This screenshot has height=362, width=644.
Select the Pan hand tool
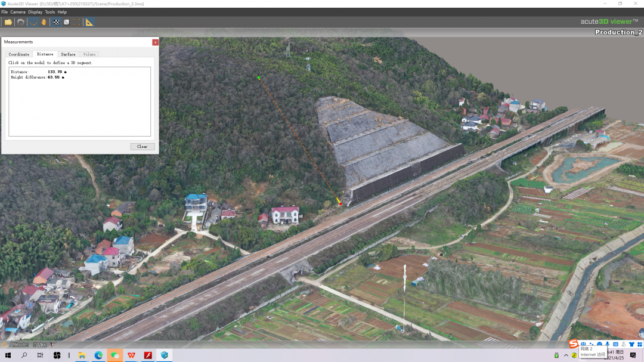(x=44, y=22)
